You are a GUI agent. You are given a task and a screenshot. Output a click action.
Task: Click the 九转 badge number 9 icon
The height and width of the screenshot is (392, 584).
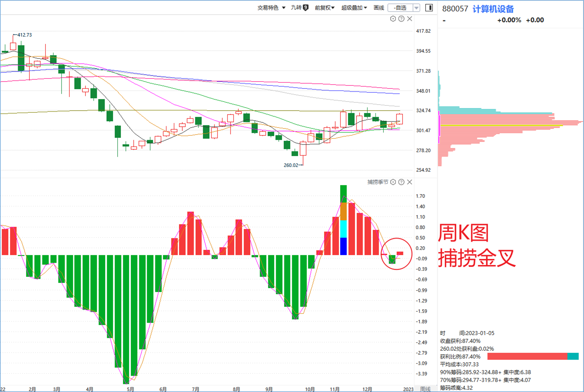click(x=305, y=8)
